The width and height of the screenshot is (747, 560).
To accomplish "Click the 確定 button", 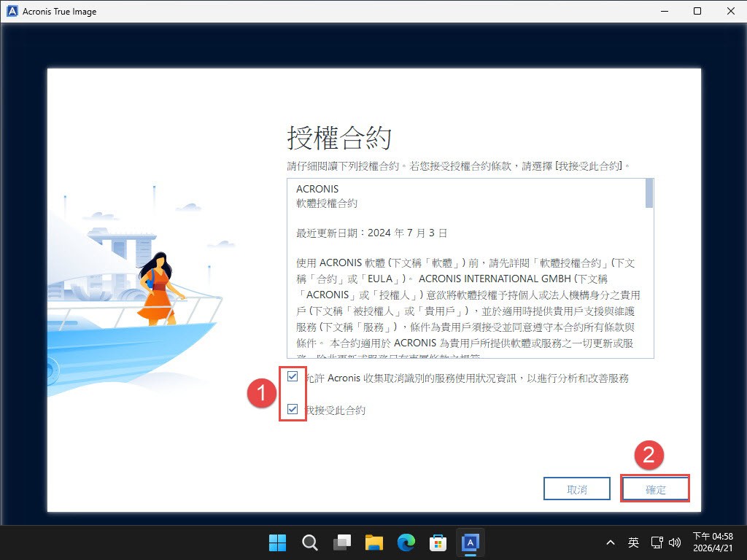I will pos(656,489).
